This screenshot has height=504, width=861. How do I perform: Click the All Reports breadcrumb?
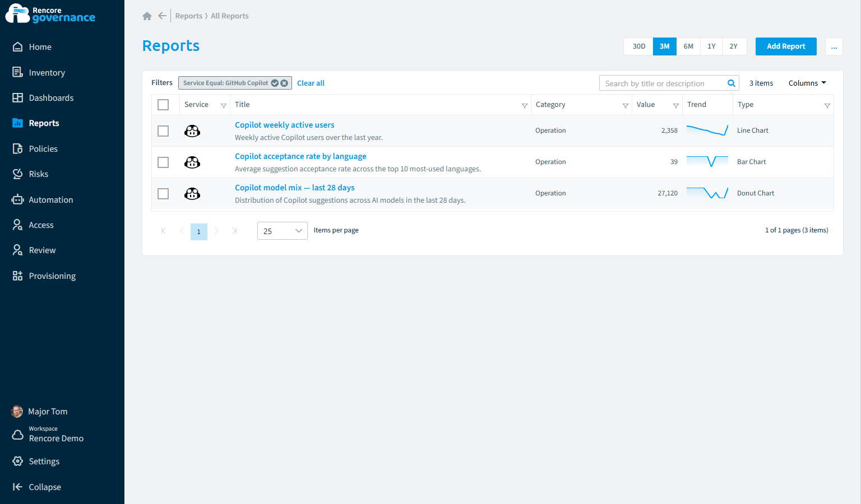pos(230,16)
